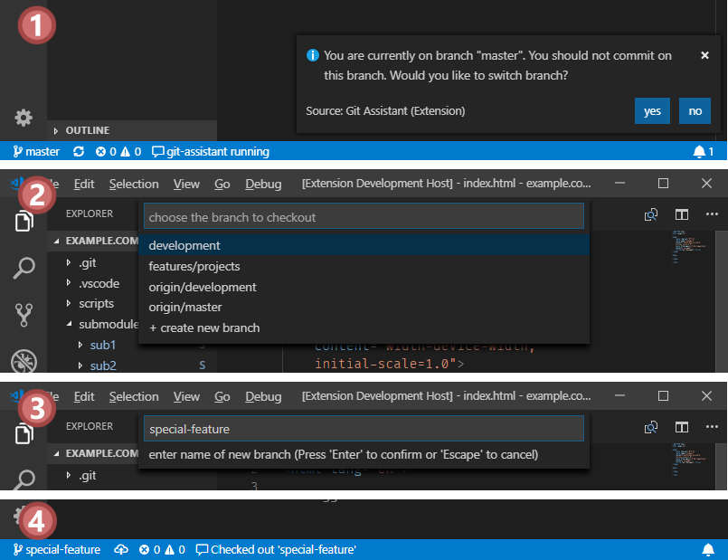Image resolution: width=728 pixels, height=560 pixels.
Task: Select '+ create new branch' option
Action: pos(204,327)
